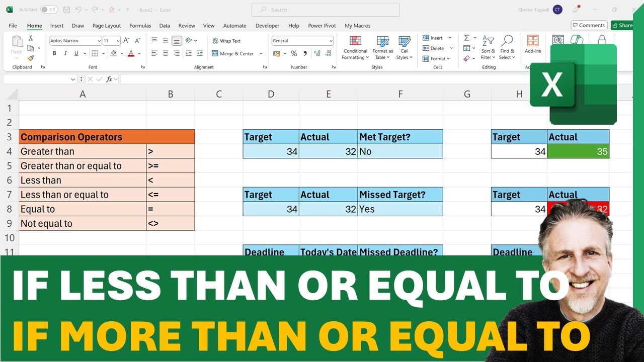
Task: Click the Name Box field
Action: click(39, 79)
